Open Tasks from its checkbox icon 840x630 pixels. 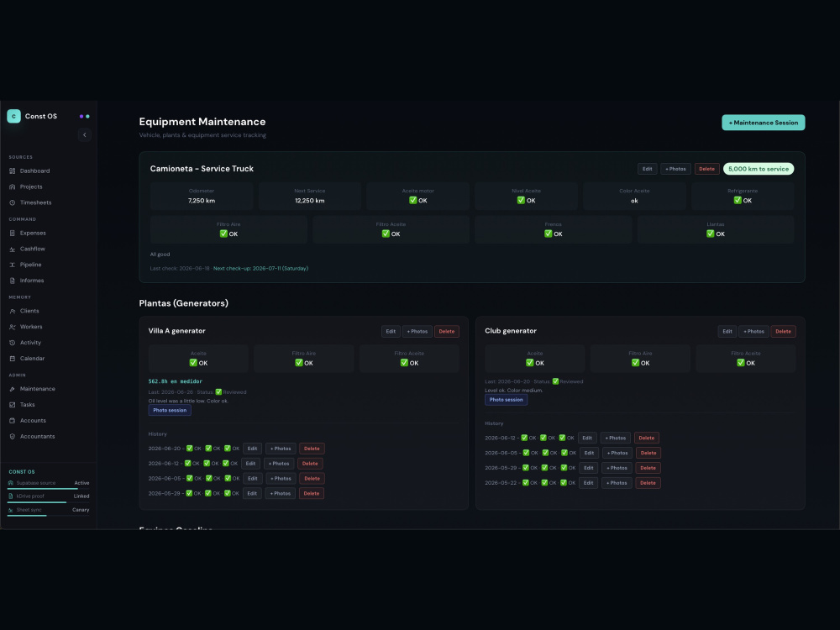[13, 405]
